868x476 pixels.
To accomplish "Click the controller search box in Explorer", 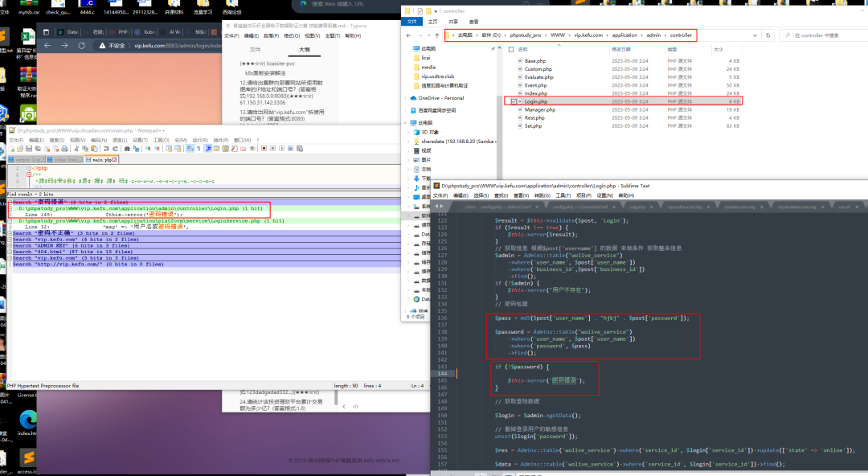I will (x=823, y=35).
